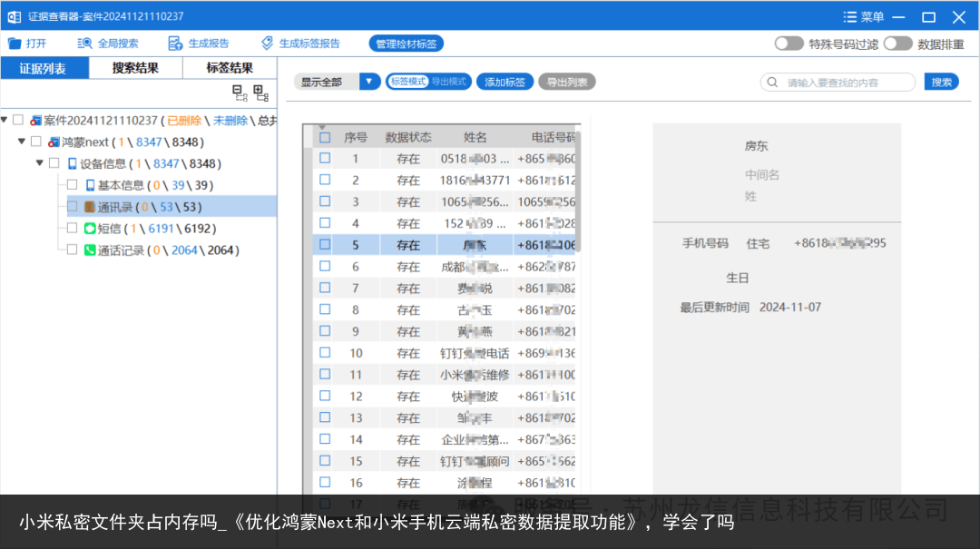
Task: Click the 全局搜索 toolbar label
Action: pyautogui.click(x=118, y=44)
